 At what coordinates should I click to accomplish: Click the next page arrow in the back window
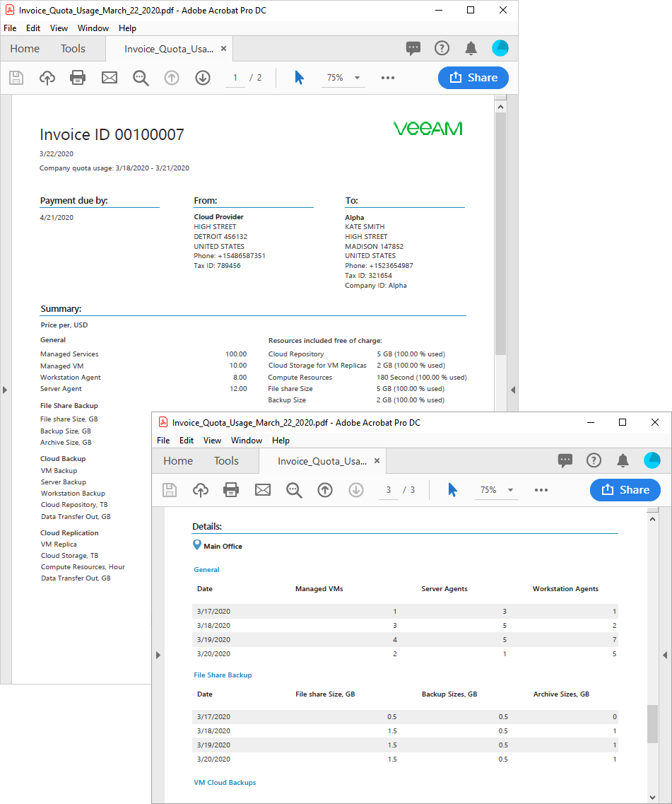coord(203,78)
